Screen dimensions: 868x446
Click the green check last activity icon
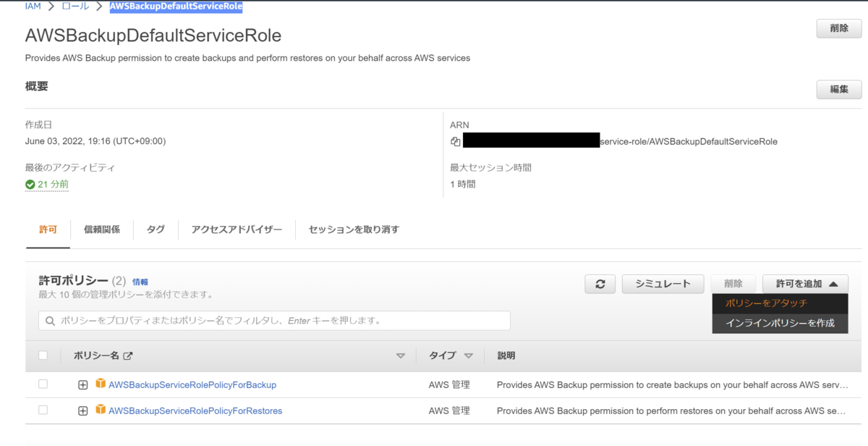coord(30,185)
